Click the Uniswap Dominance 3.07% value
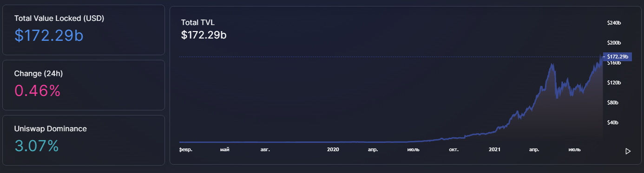Screen dimensions: 644x173 coord(37,146)
